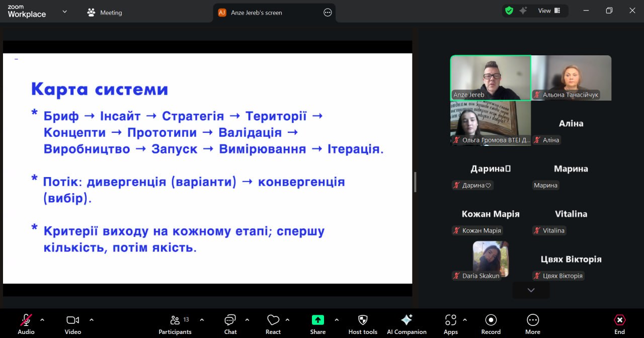
Task: Show more participants with down chevron
Action: pos(531,290)
